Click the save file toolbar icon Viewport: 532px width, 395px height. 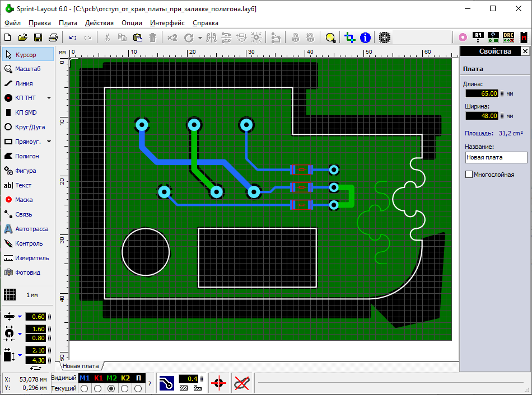(x=38, y=37)
